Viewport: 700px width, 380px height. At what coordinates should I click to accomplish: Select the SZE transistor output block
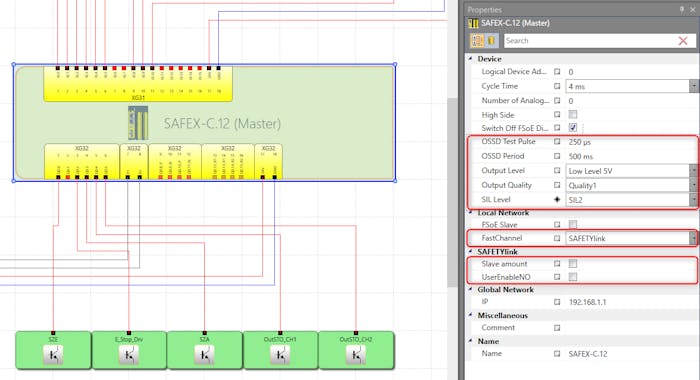click(53, 351)
